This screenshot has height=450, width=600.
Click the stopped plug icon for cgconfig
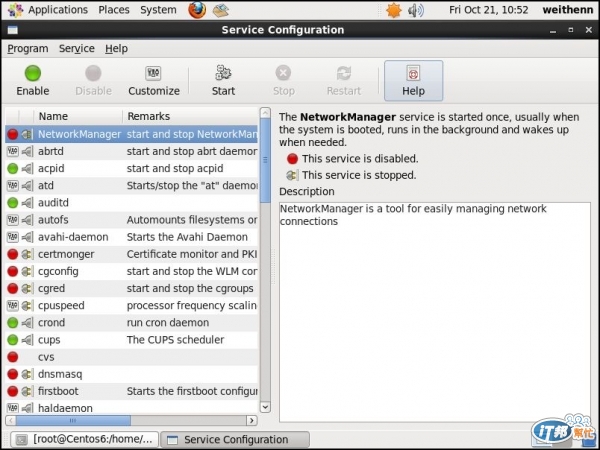pyautogui.click(x=27, y=271)
